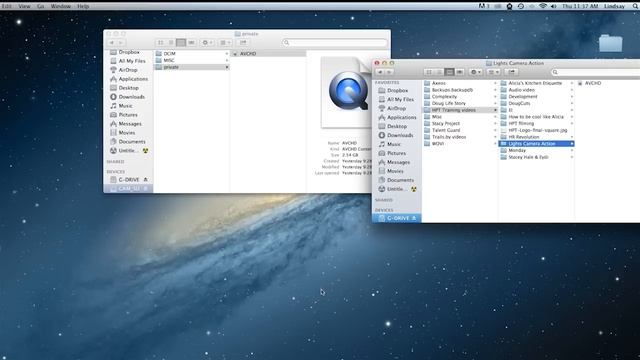Click QuickTime preview icon in private window
Viewport: 640px width, 360px height.
[348, 91]
